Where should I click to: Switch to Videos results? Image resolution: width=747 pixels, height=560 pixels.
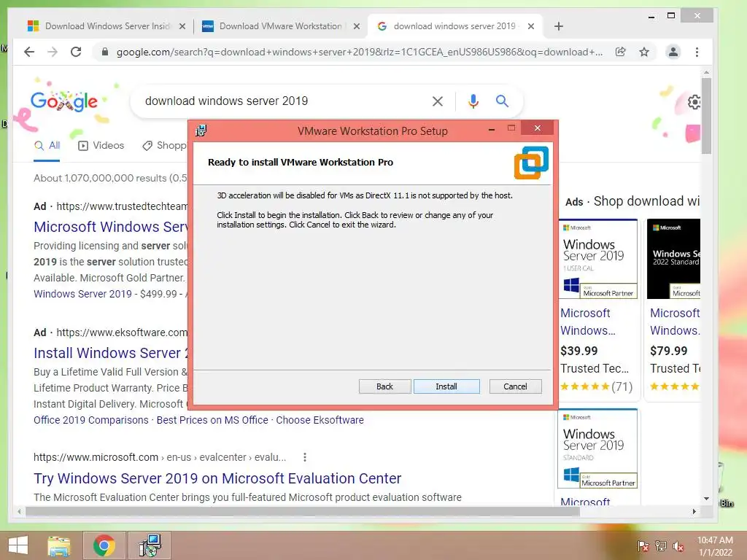[101, 146]
